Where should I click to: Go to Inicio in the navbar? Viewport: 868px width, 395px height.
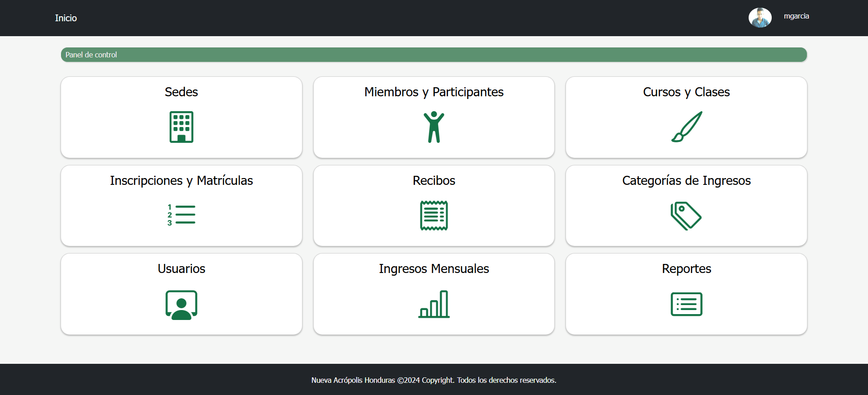pos(66,18)
